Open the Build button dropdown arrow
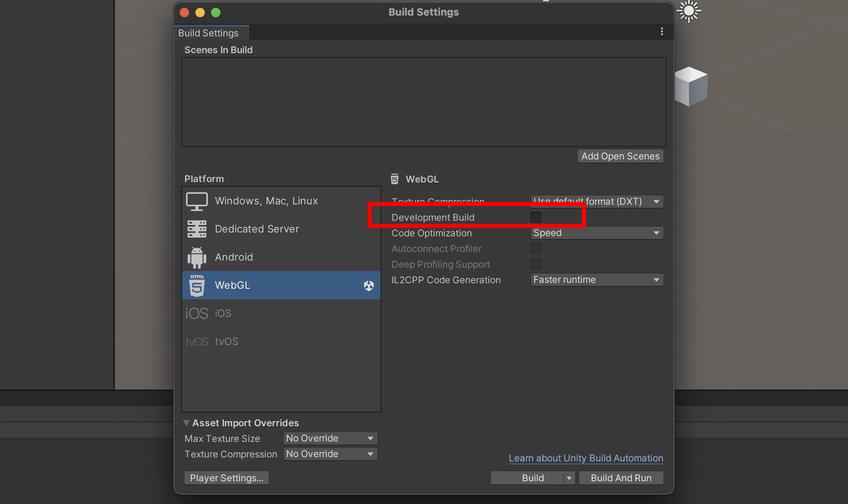 click(x=569, y=478)
